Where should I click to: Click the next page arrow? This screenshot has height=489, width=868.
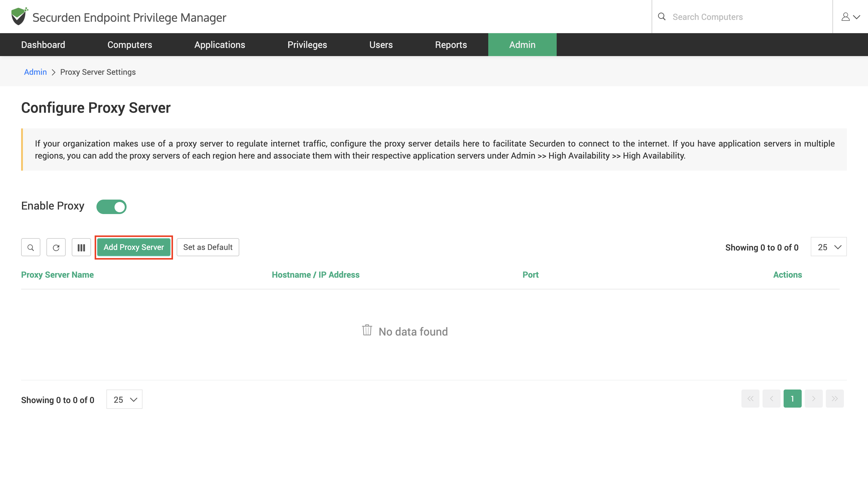[x=813, y=399]
